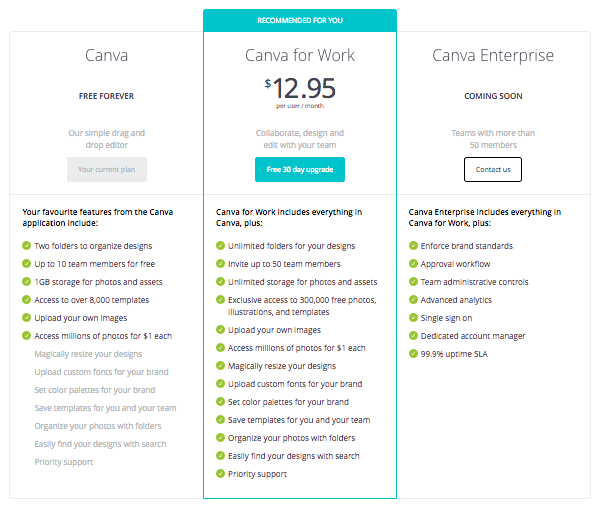Click the Contact us button

point(493,169)
